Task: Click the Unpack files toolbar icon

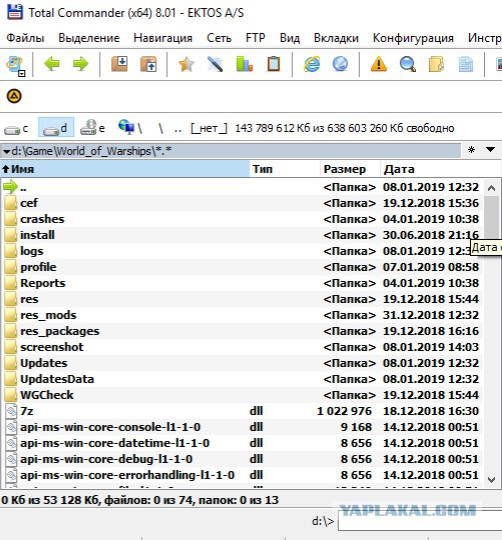Action: click(149, 64)
